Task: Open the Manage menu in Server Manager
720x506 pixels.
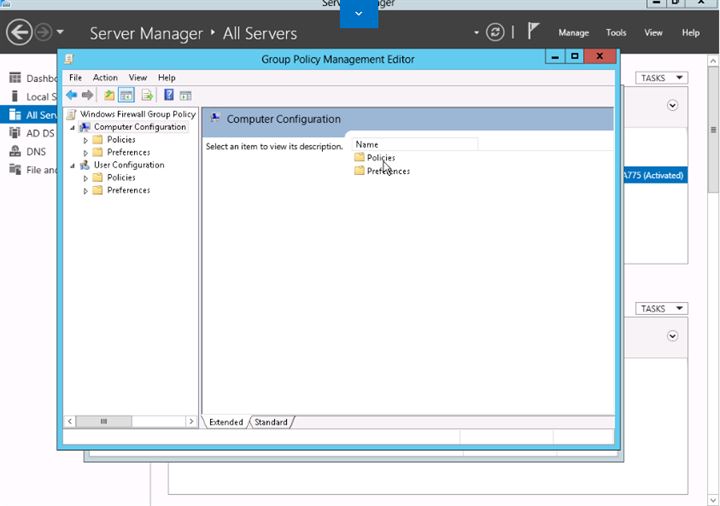Action: 573,33
